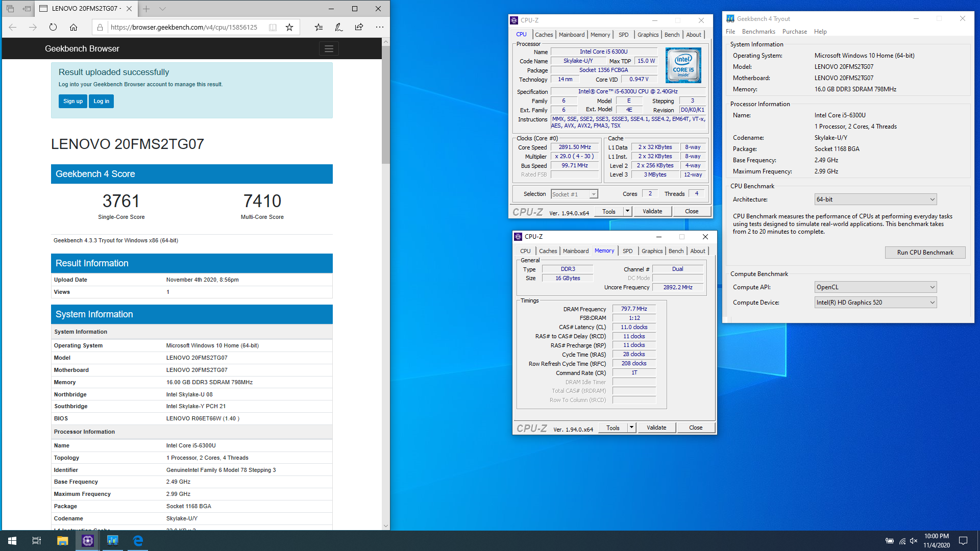This screenshot has height=551, width=980.
Task: Expand Socket #1 selection dropdown
Action: coord(594,194)
